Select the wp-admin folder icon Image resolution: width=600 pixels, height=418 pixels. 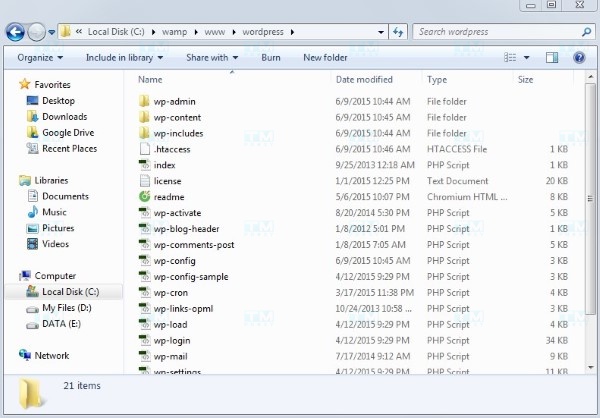[145, 101]
